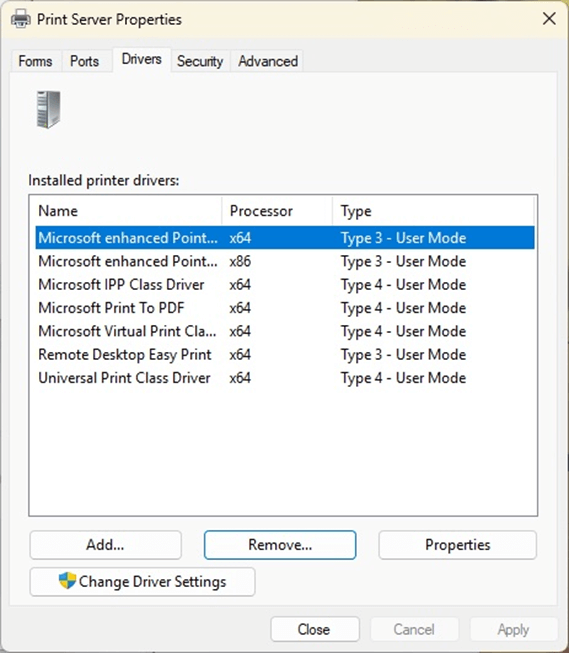
Task: Select Microsoft IPP Class Driver row
Action: coord(285,284)
